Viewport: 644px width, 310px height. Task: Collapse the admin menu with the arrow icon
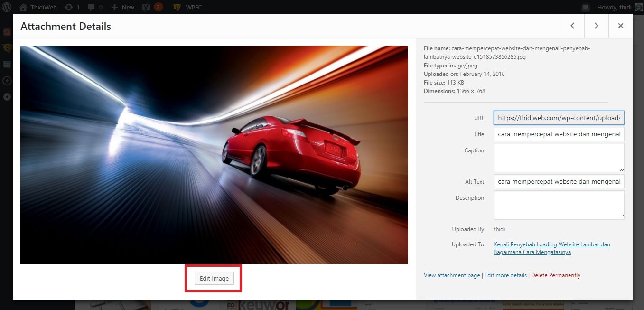[6, 96]
